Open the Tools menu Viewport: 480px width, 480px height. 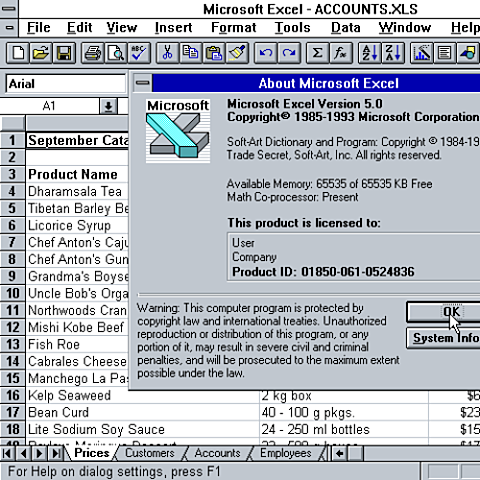tap(292, 28)
